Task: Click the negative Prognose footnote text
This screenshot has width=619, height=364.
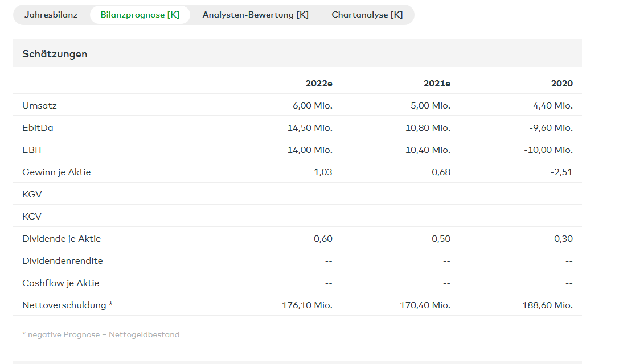Action: pos(101,335)
